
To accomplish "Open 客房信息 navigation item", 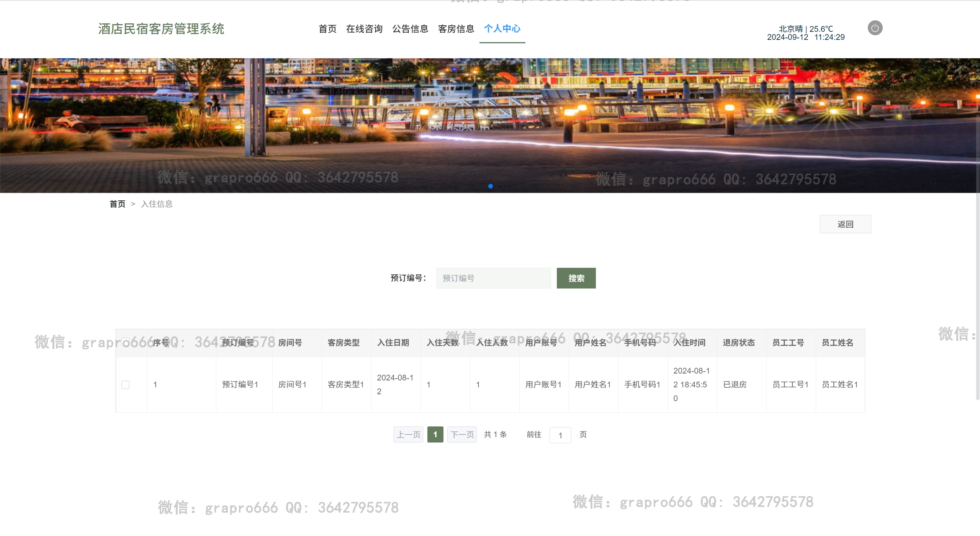I will click(x=456, y=29).
